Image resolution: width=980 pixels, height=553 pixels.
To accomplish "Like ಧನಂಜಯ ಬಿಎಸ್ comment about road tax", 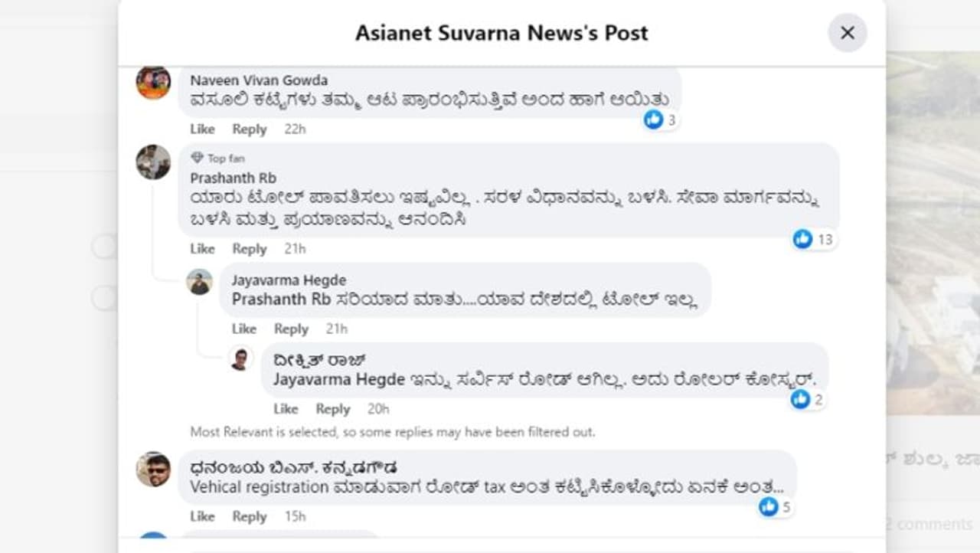I will [202, 516].
